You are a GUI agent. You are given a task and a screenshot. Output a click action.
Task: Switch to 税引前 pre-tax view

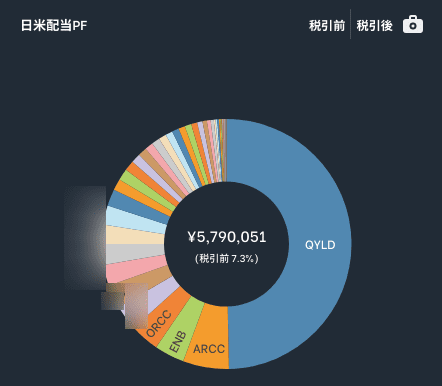327,25
